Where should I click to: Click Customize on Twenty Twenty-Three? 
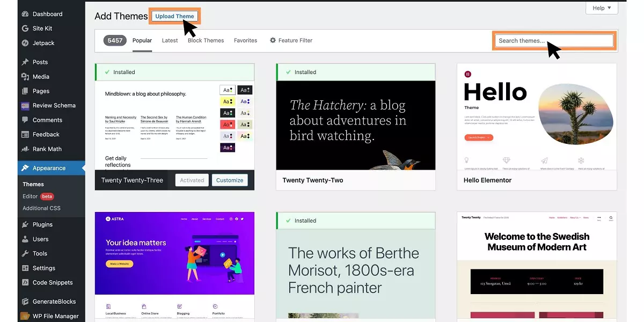coord(230,180)
